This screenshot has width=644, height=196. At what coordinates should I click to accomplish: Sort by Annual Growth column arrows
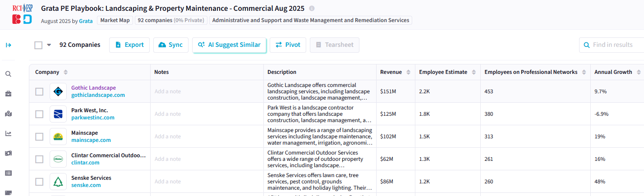click(639, 72)
